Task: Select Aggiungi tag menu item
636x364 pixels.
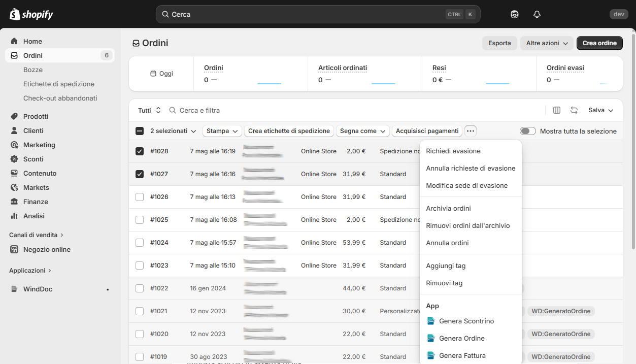Action: (471, 266)
